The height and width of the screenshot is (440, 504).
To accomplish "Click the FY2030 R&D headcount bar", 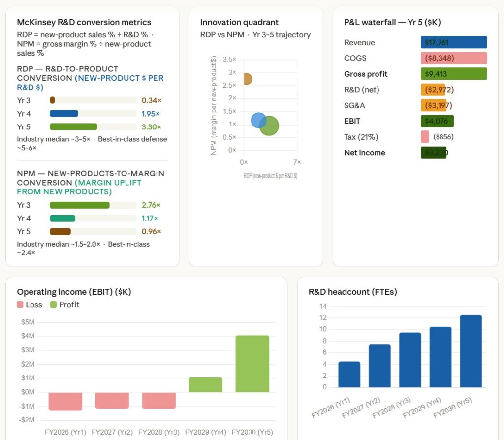I will point(471,351).
